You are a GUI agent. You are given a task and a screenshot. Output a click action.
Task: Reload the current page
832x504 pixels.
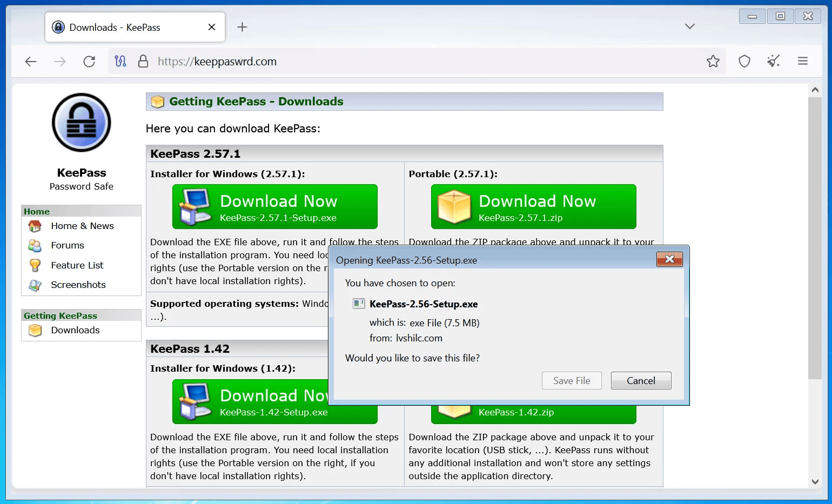tap(89, 61)
